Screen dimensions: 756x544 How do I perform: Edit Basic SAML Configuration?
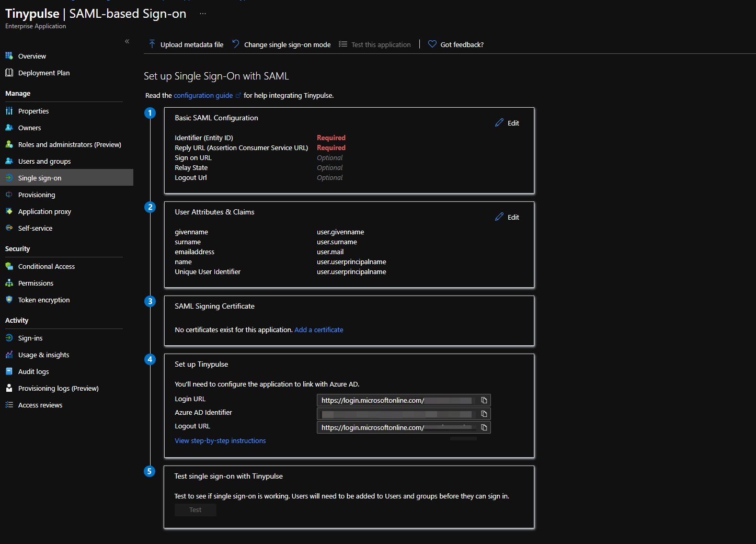tap(507, 123)
